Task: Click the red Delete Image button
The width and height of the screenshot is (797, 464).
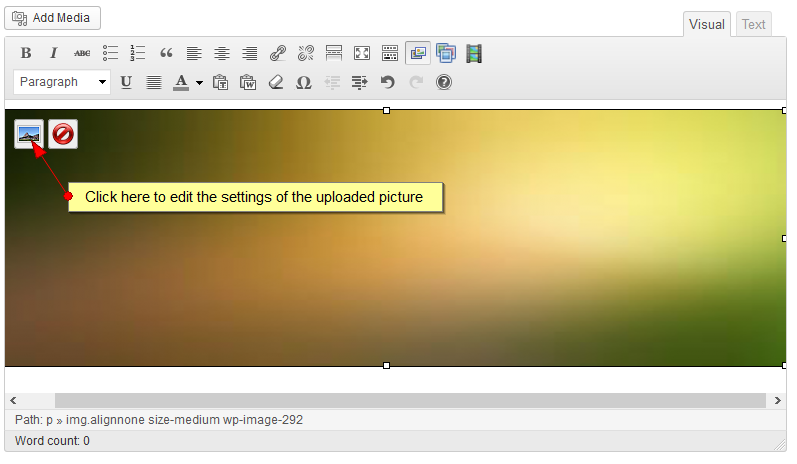Action: click(x=63, y=134)
